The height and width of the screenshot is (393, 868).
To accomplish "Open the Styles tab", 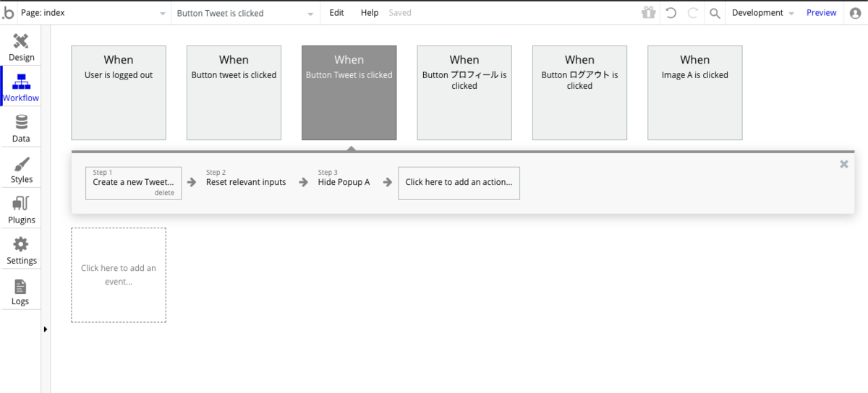I will click(21, 170).
